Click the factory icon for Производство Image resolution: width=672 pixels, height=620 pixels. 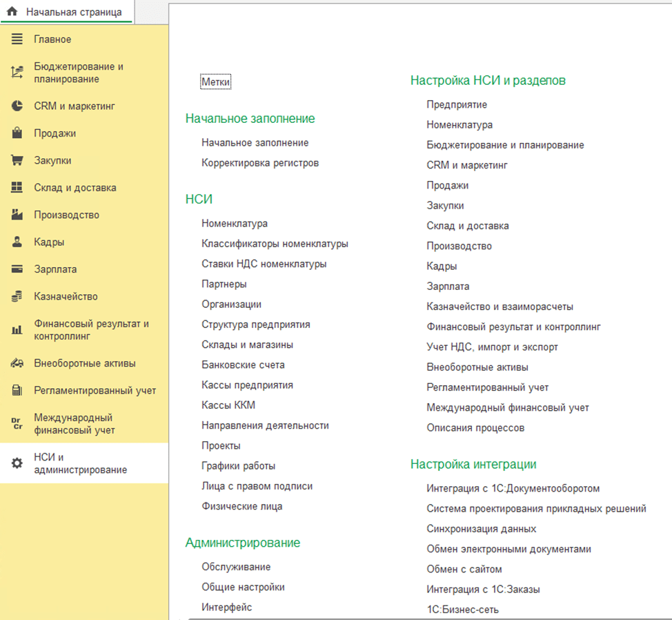[x=17, y=215]
